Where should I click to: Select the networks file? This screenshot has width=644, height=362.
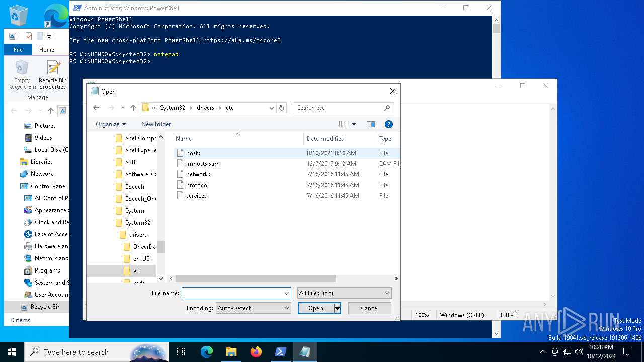click(198, 174)
